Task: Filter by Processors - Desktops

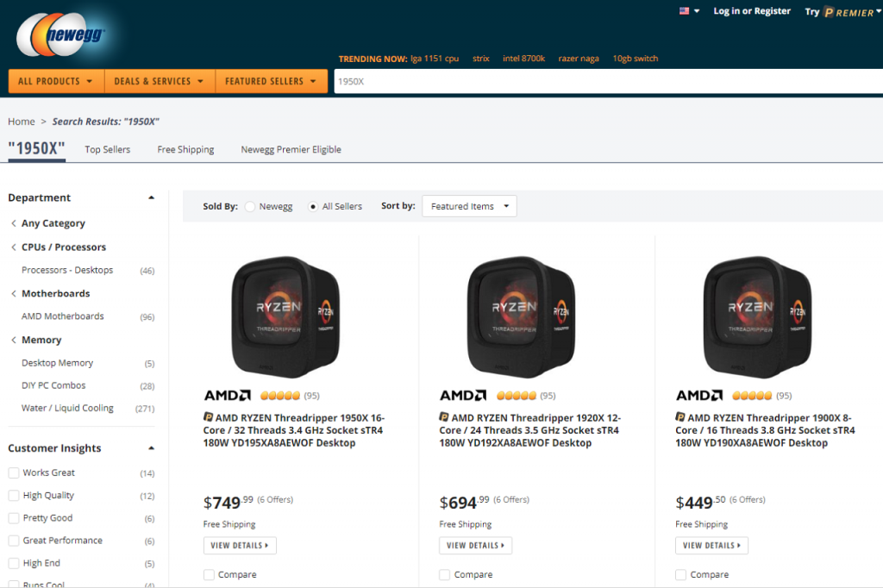Action: pos(67,270)
